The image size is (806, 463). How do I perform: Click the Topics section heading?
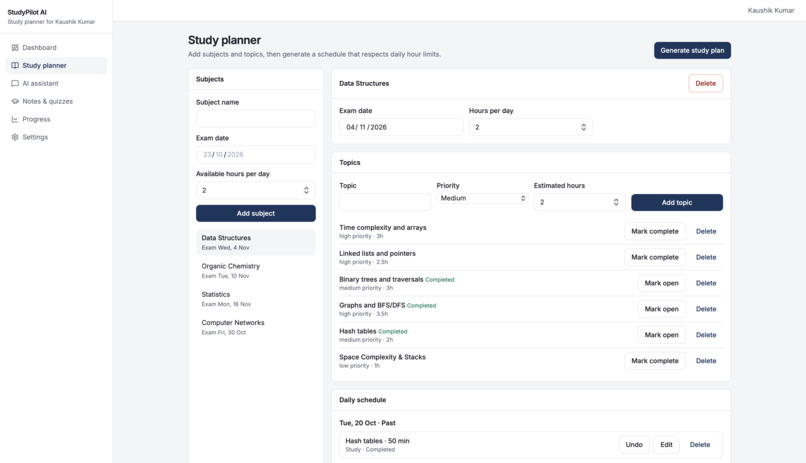click(x=350, y=162)
